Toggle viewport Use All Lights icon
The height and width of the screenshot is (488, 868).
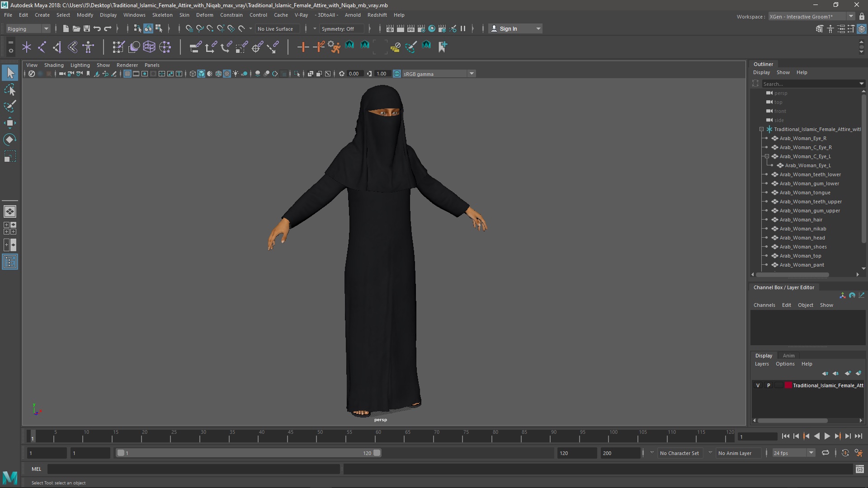[x=236, y=74]
